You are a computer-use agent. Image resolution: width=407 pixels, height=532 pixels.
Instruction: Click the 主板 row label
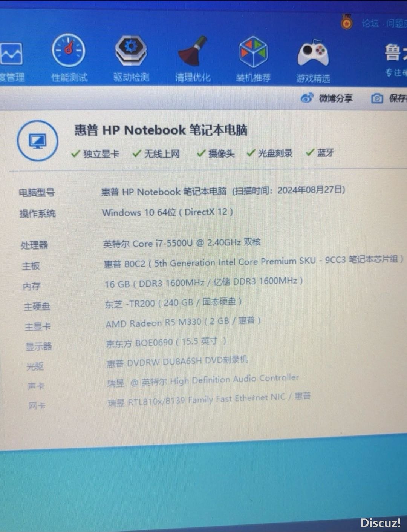(31, 266)
